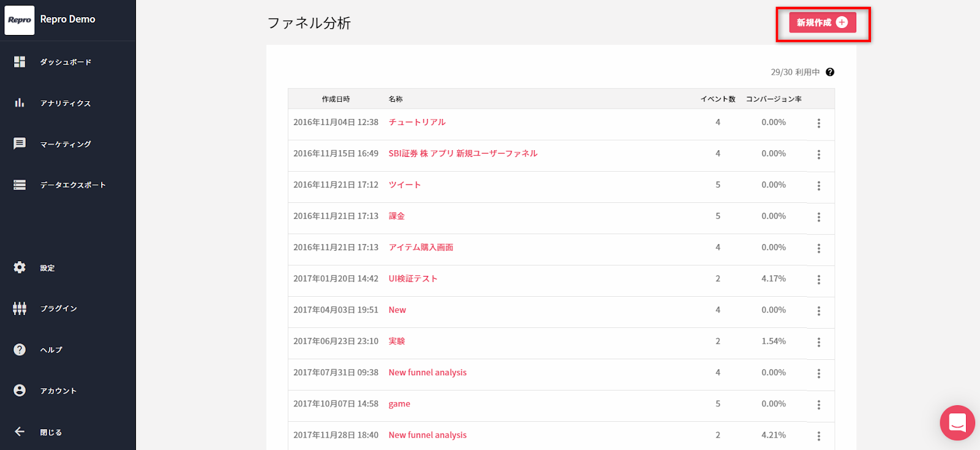
Task: Open the マーケティング message icon
Action: (x=20, y=143)
